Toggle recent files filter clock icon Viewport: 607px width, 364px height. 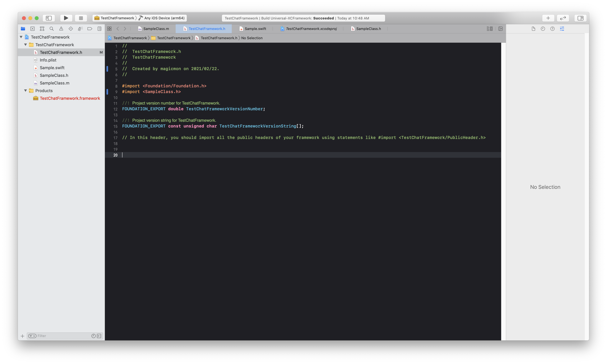pos(93,336)
